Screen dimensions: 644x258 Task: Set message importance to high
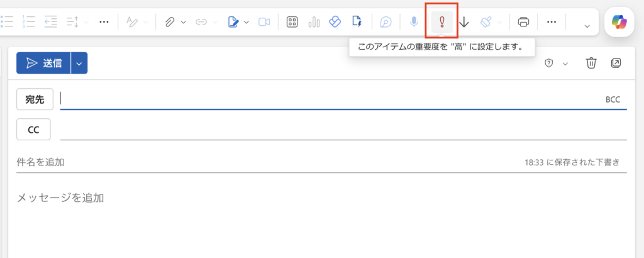click(x=441, y=22)
